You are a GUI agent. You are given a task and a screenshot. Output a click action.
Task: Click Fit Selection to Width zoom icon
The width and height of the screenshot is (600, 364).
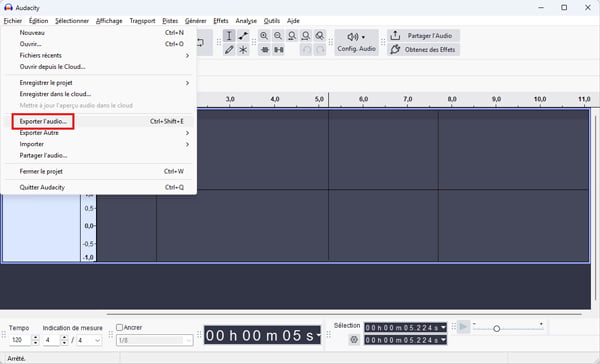(x=292, y=36)
